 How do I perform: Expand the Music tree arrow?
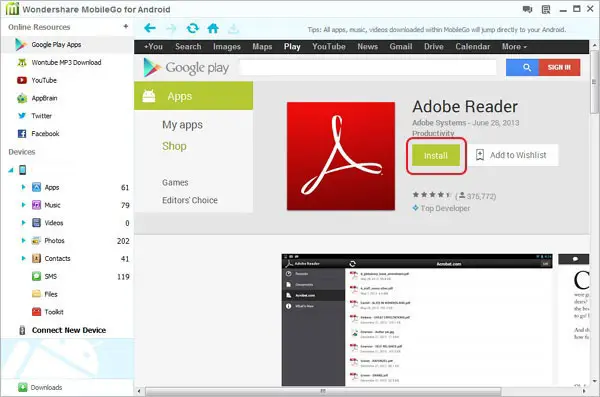23,205
